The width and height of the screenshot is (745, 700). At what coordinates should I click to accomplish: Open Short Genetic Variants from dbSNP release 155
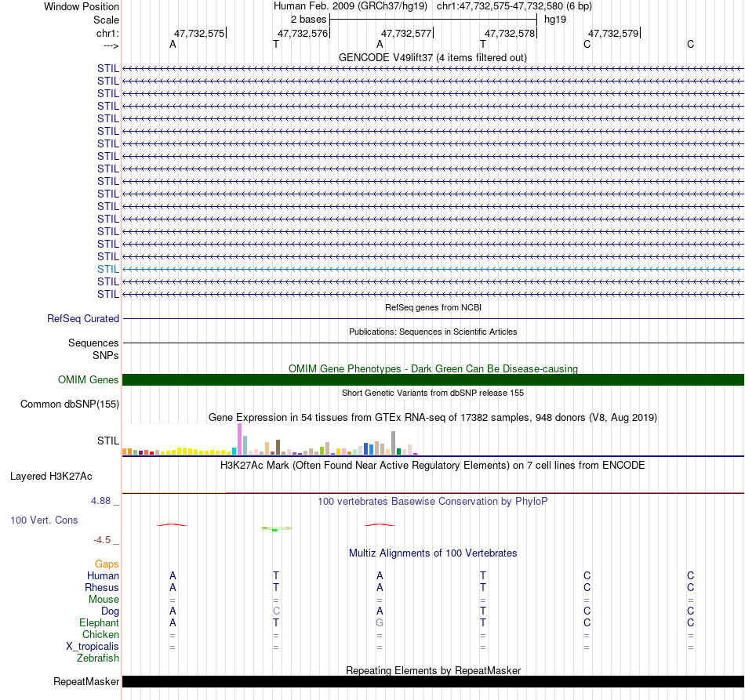[x=433, y=393]
